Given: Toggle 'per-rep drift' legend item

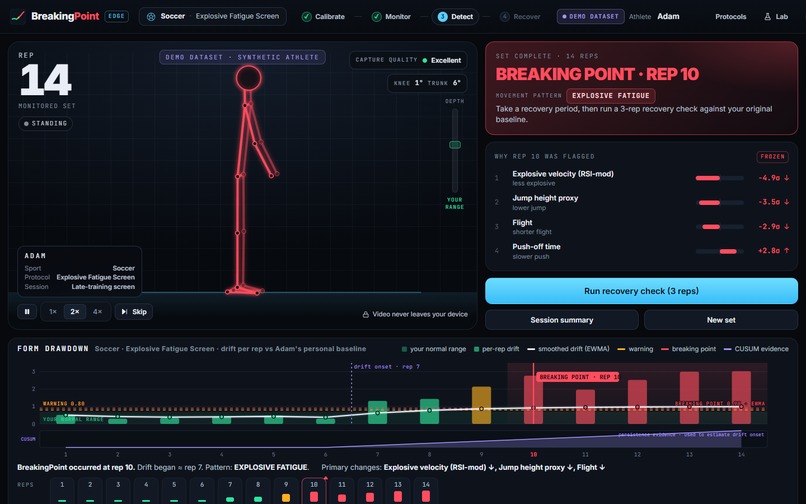Looking at the screenshot, I should click(497, 349).
